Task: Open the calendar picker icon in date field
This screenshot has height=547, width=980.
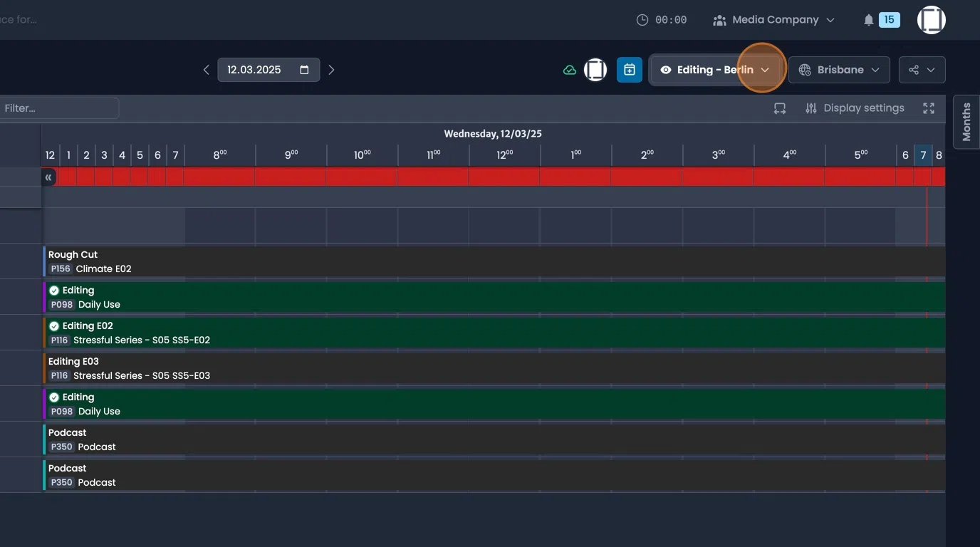Action: pos(304,70)
